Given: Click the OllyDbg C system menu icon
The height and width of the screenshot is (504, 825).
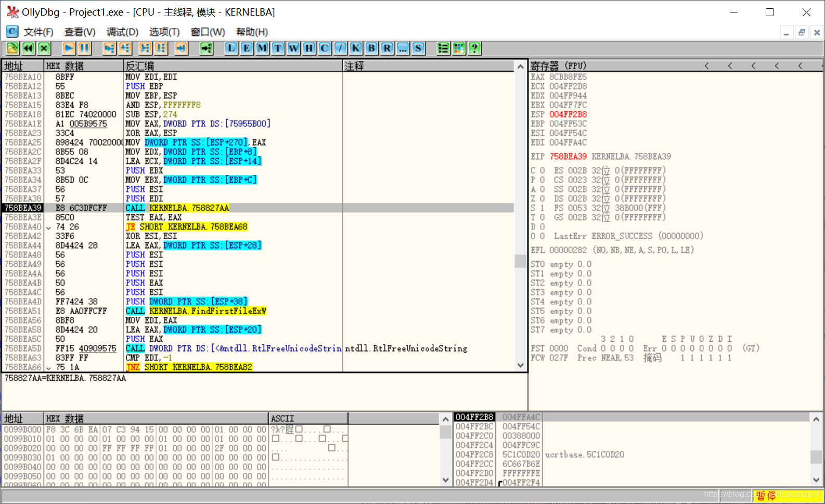Looking at the screenshot, I should [12, 32].
